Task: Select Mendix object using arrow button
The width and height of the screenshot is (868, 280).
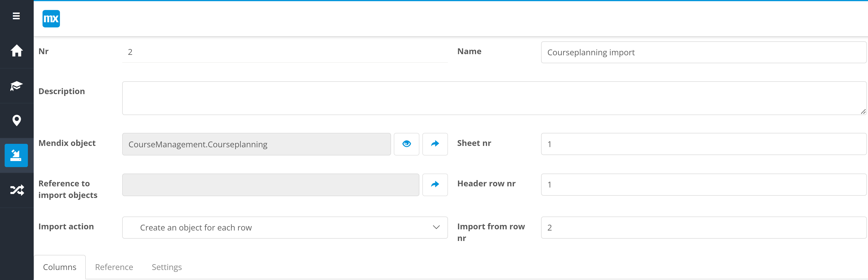Action: click(435, 144)
